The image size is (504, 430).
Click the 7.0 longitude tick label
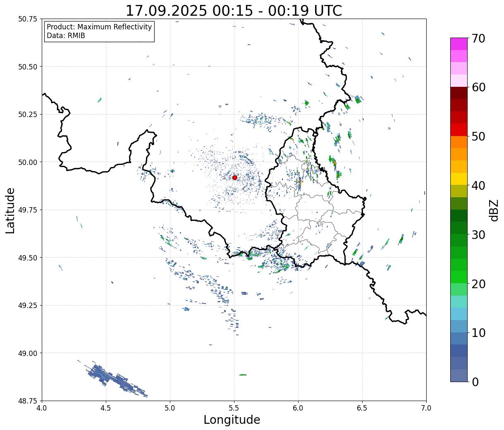pyautogui.click(x=426, y=408)
